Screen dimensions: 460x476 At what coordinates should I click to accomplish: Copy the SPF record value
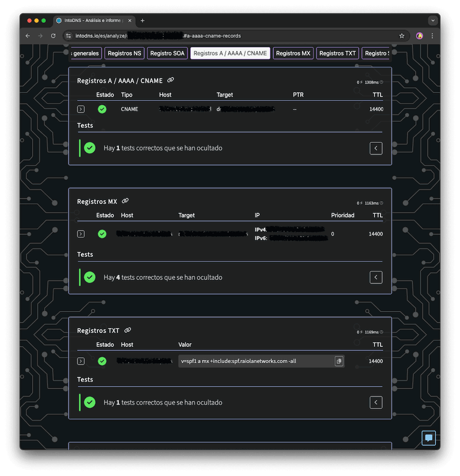pyautogui.click(x=339, y=361)
